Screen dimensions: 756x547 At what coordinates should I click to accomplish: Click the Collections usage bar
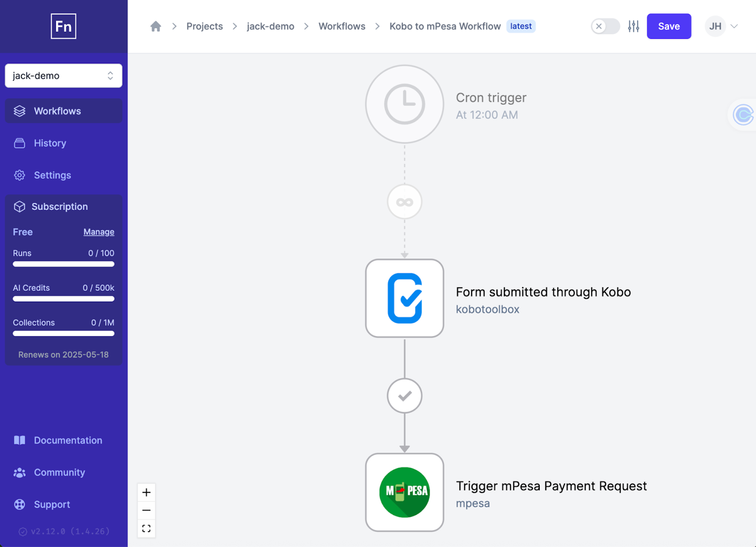pos(63,333)
